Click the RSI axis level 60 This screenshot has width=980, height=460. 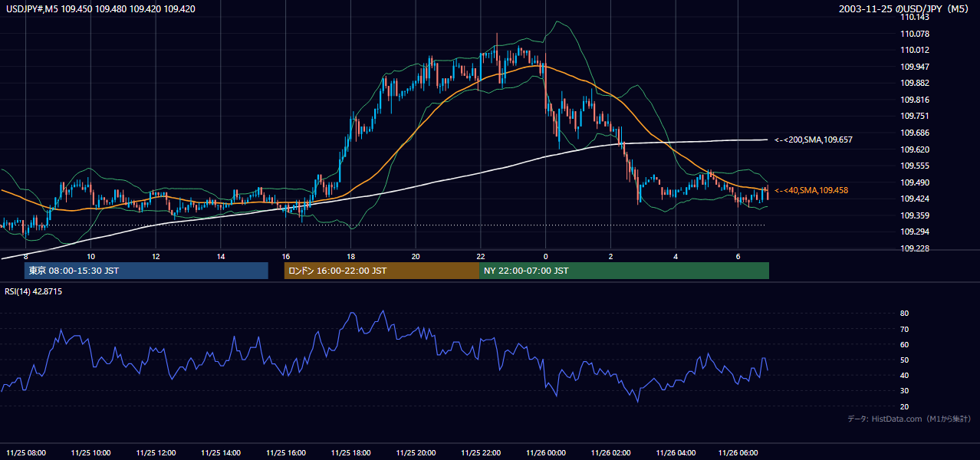pyautogui.click(x=905, y=344)
